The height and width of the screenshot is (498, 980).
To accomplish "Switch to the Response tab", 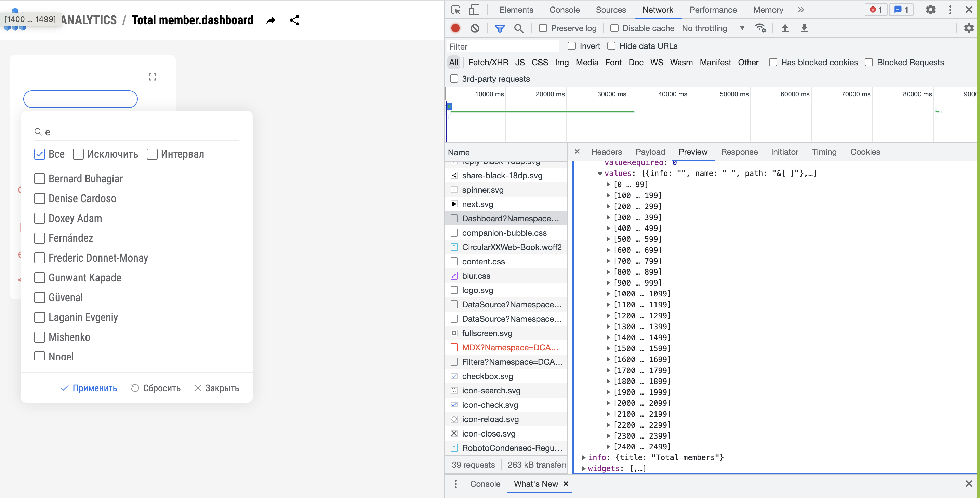I will [739, 152].
